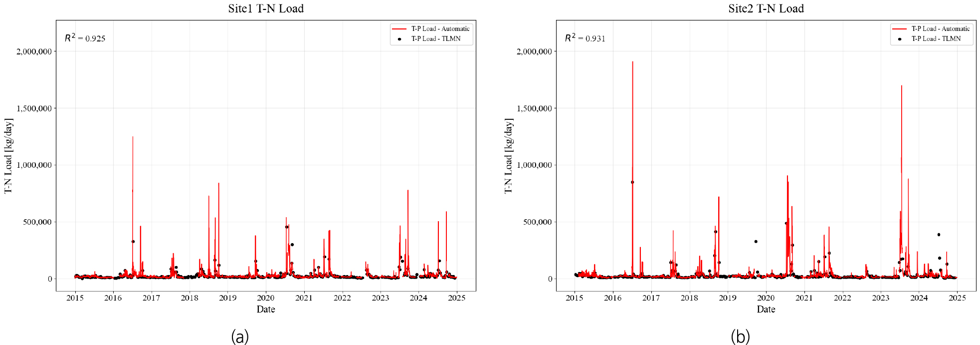Click black dot marker in Site1 legend
The width and height of the screenshot is (980, 345).
coord(399,39)
